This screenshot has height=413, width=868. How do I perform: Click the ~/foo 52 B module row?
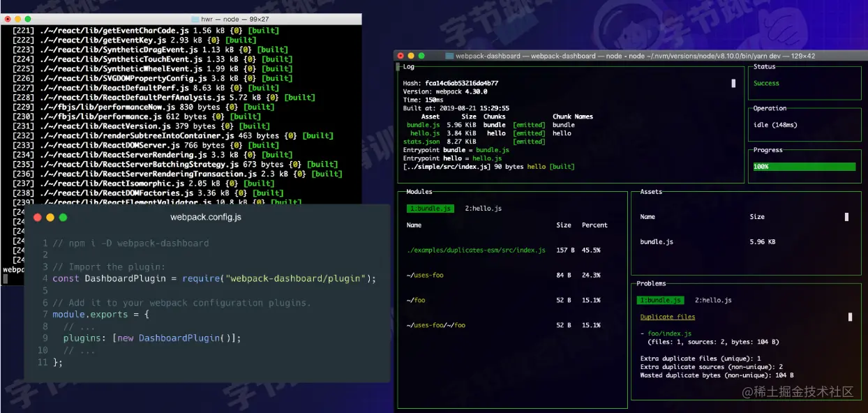pyautogui.click(x=504, y=300)
